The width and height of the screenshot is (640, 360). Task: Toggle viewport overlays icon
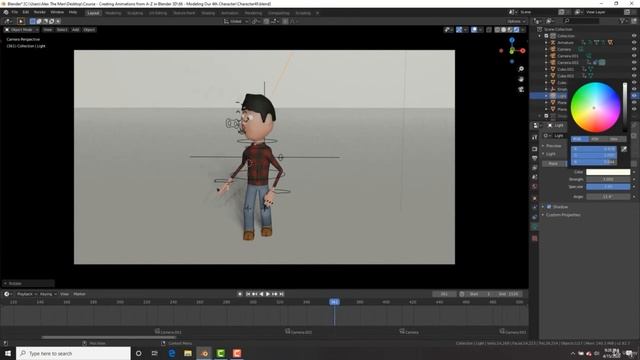(474, 30)
